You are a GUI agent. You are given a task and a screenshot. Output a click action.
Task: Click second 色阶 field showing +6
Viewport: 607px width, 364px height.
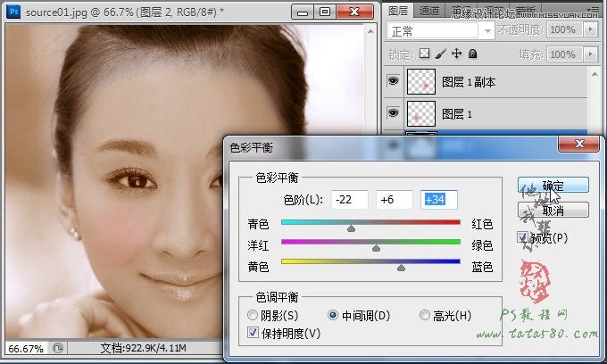tap(394, 200)
